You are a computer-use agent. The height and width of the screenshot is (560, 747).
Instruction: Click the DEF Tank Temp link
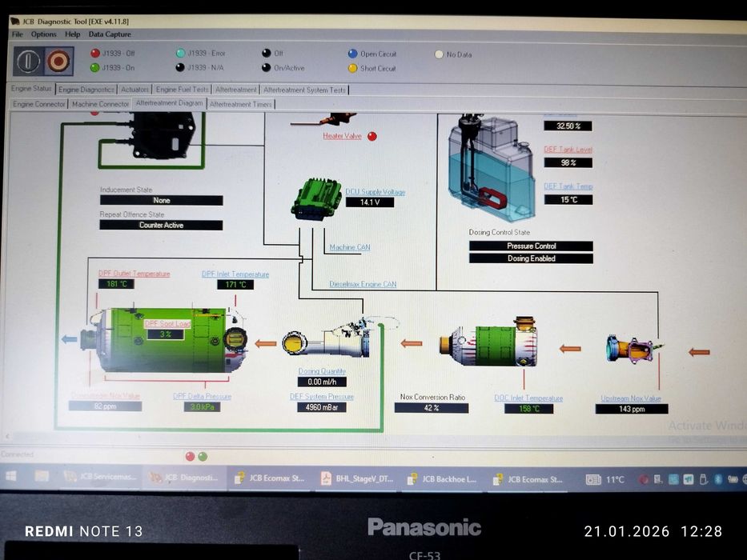[568, 186]
